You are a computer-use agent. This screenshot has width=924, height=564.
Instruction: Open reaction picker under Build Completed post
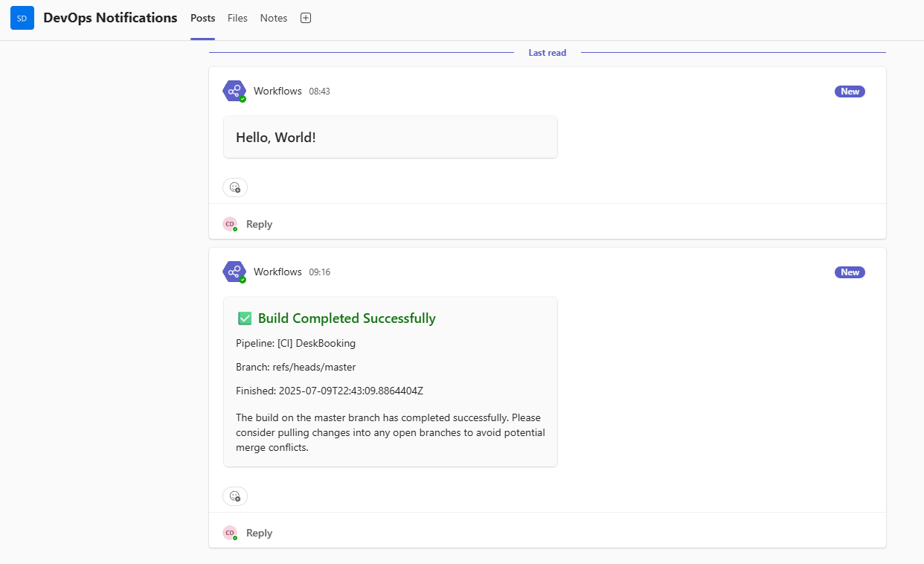[x=235, y=496]
